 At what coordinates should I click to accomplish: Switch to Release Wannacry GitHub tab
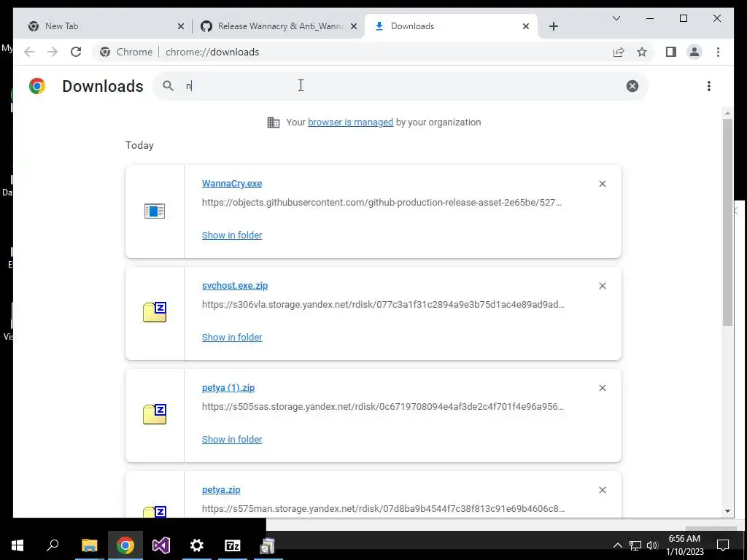279,26
